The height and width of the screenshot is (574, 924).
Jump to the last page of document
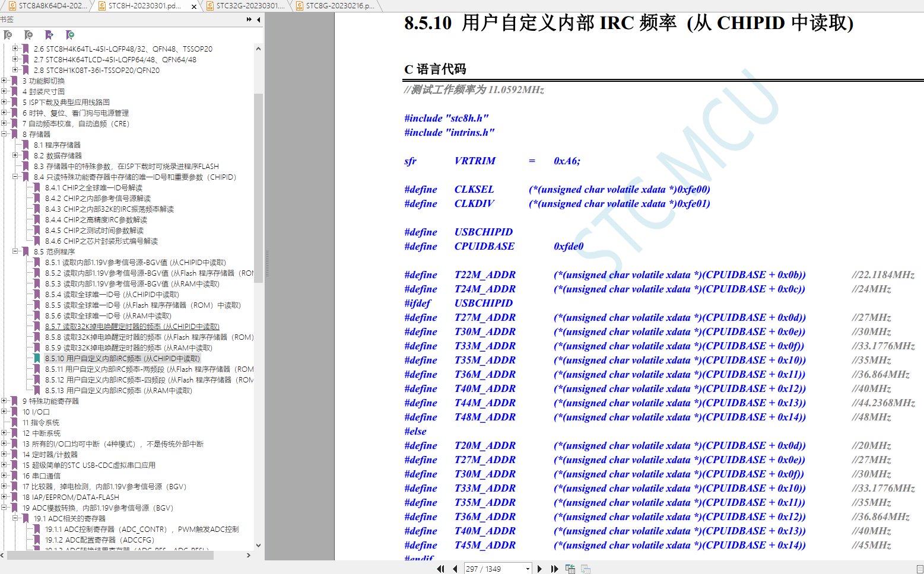click(x=554, y=569)
